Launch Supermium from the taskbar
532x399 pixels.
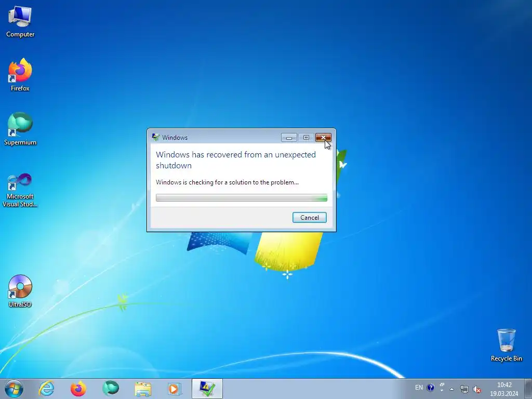tap(111, 388)
